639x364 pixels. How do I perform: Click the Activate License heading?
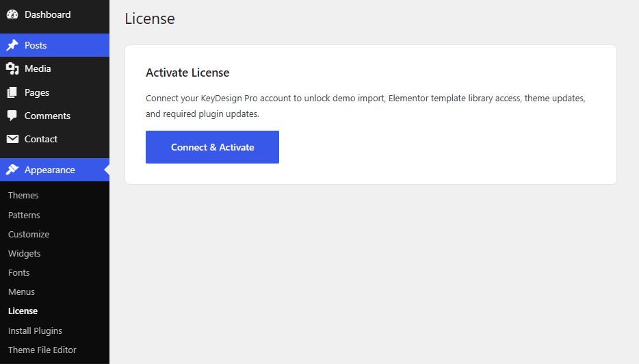tap(187, 73)
